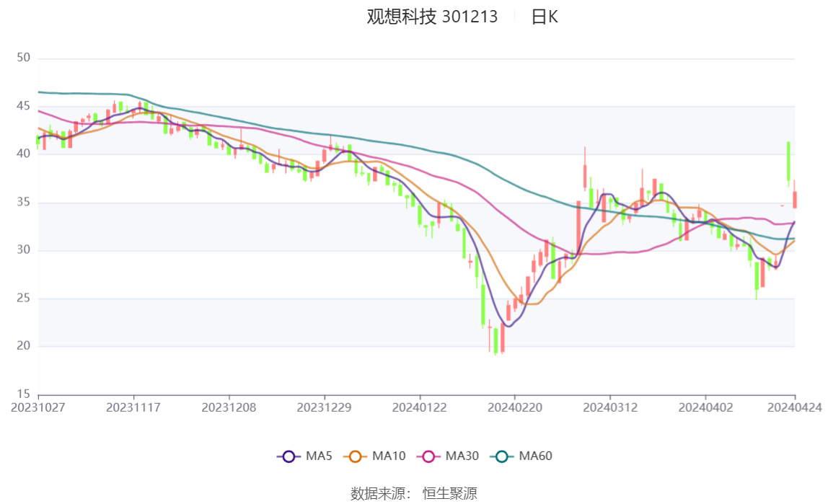Click the 数据来源 label below the legend
The image size is (828, 504).
coord(381,493)
